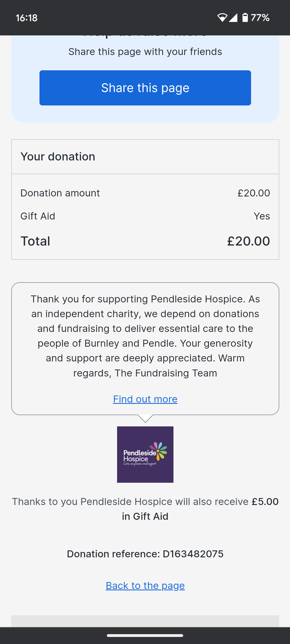290x644 pixels.
Task: Tap the Pendleside Hospice logo
Action: pos(145,454)
